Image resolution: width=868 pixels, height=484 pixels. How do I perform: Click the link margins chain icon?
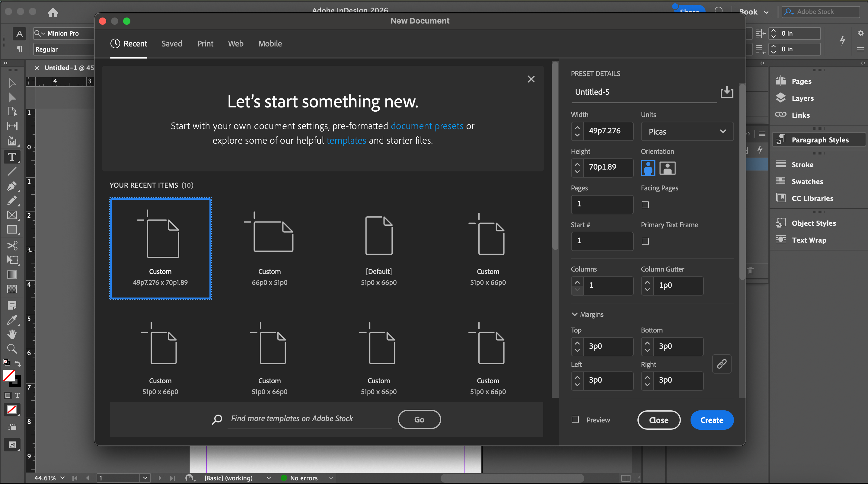[x=721, y=364]
